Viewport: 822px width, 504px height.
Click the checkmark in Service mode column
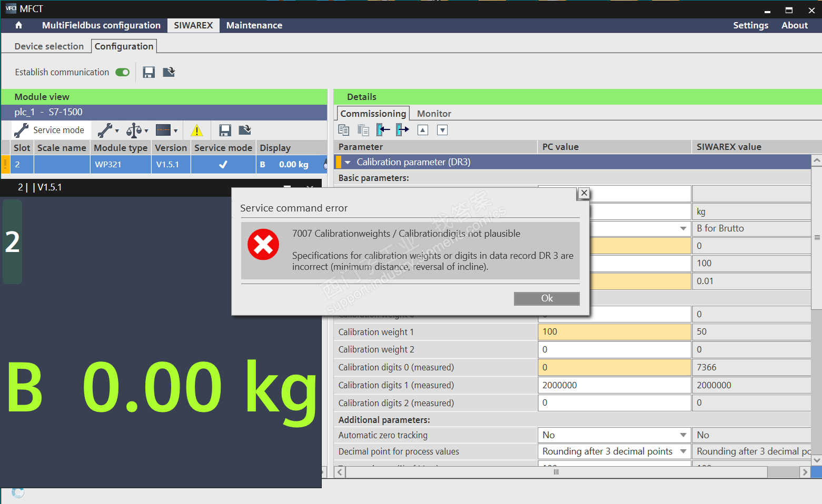[x=223, y=164]
